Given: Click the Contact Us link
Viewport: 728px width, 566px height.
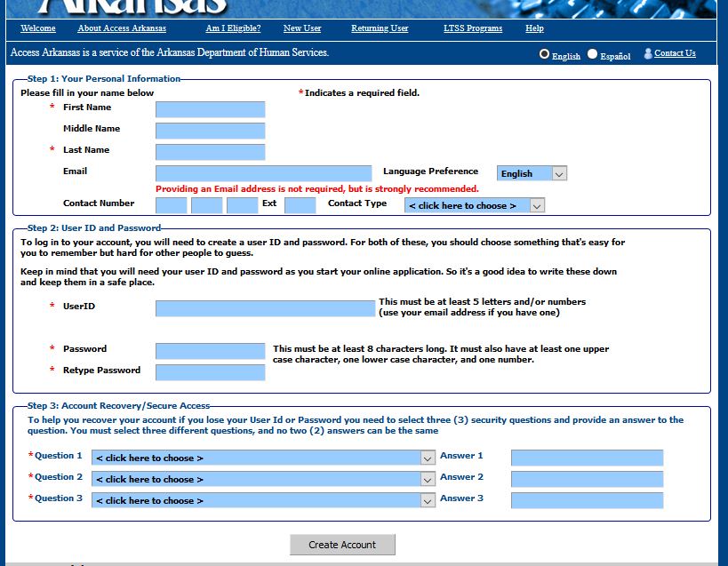Looking at the screenshot, I should (x=675, y=53).
